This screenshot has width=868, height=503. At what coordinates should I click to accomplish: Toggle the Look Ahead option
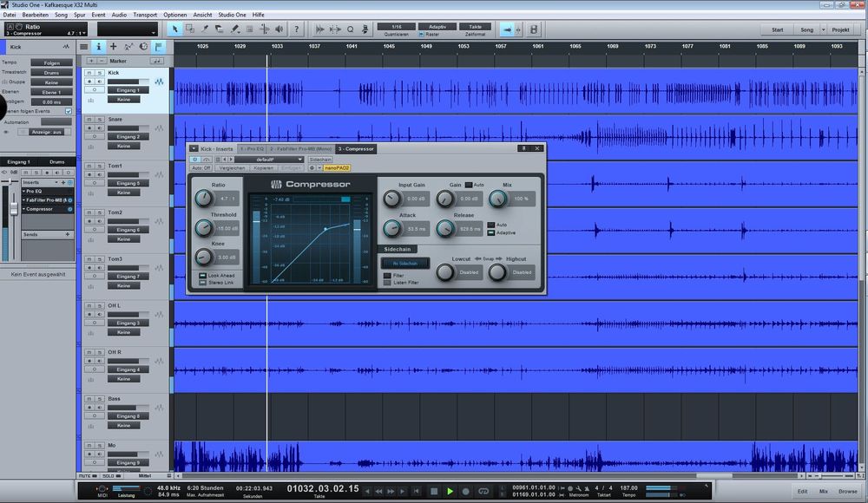click(x=202, y=276)
